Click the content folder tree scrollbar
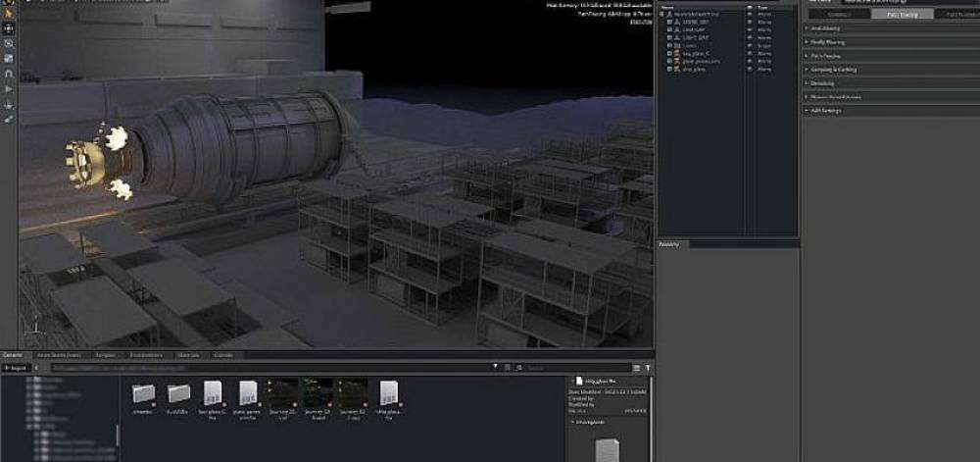Screen dimensions: 980x462 point(118,434)
